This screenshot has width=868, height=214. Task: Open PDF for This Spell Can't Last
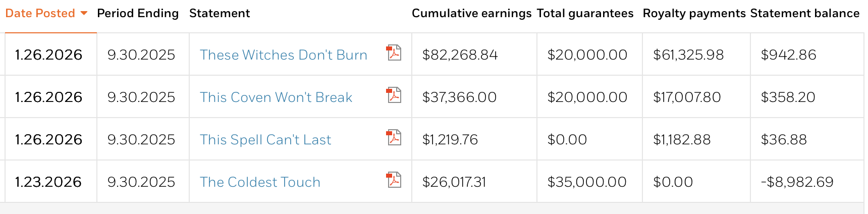click(x=394, y=137)
